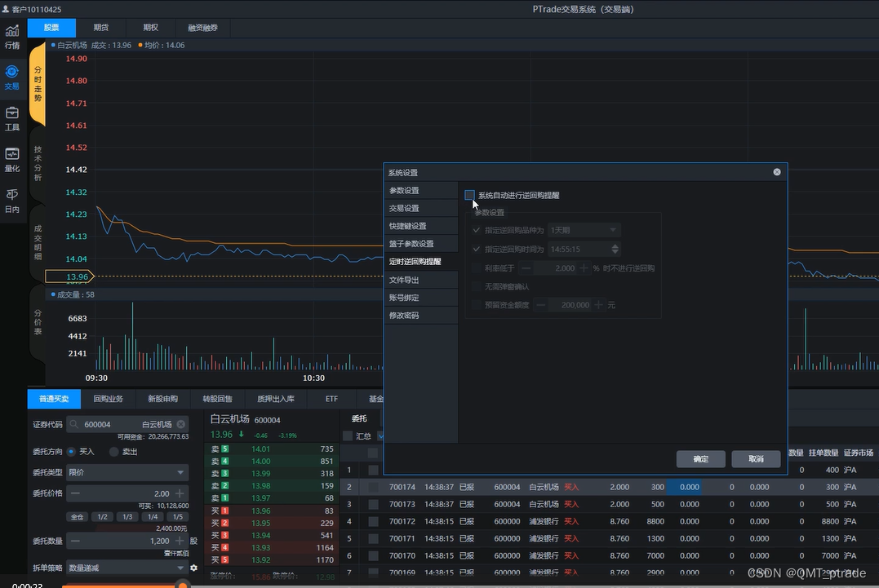879x588 pixels.
Task: Click the 全仓 position button
Action: pyautogui.click(x=78, y=517)
